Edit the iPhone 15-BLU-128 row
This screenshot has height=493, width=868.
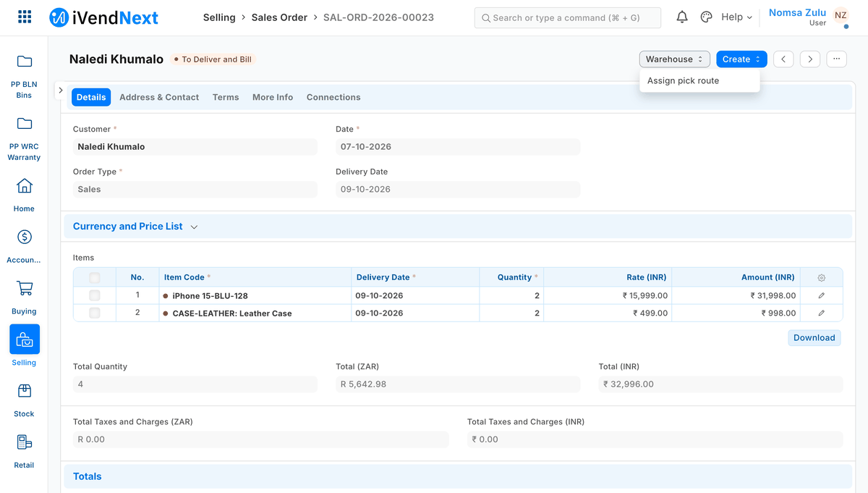(x=821, y=295)
